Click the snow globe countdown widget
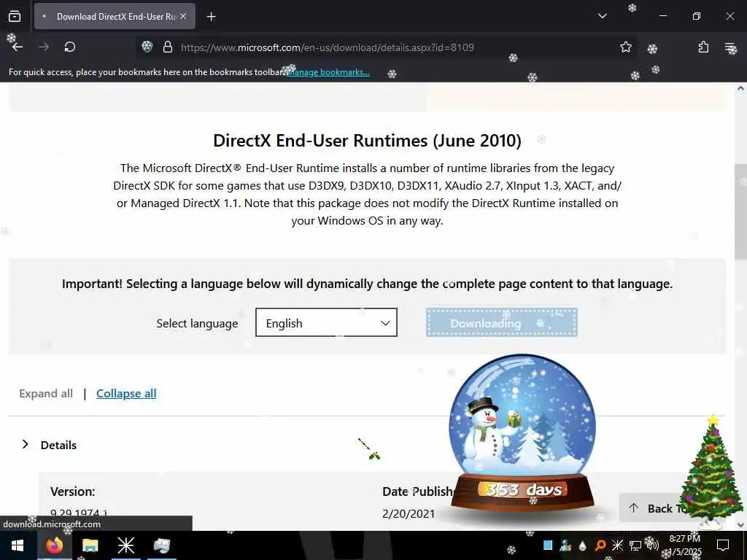Viewport: 747px width, 560px height. click(522, 432)
